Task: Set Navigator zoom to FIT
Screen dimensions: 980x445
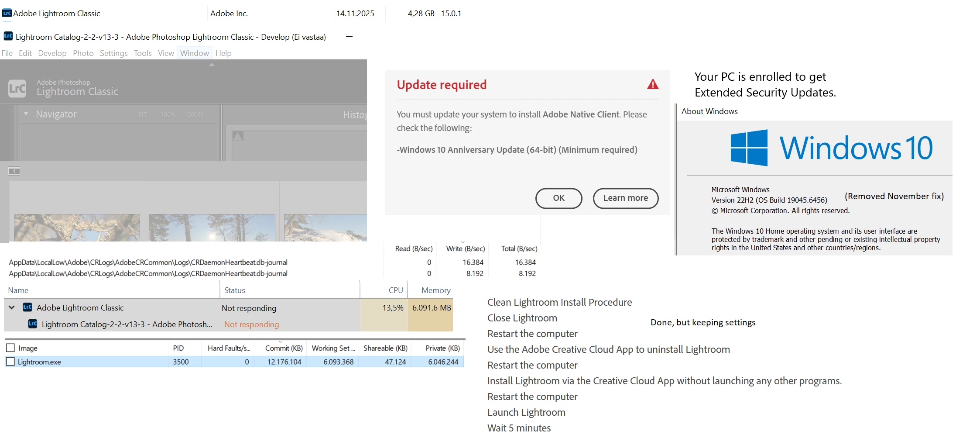Action: pos(143,114)
